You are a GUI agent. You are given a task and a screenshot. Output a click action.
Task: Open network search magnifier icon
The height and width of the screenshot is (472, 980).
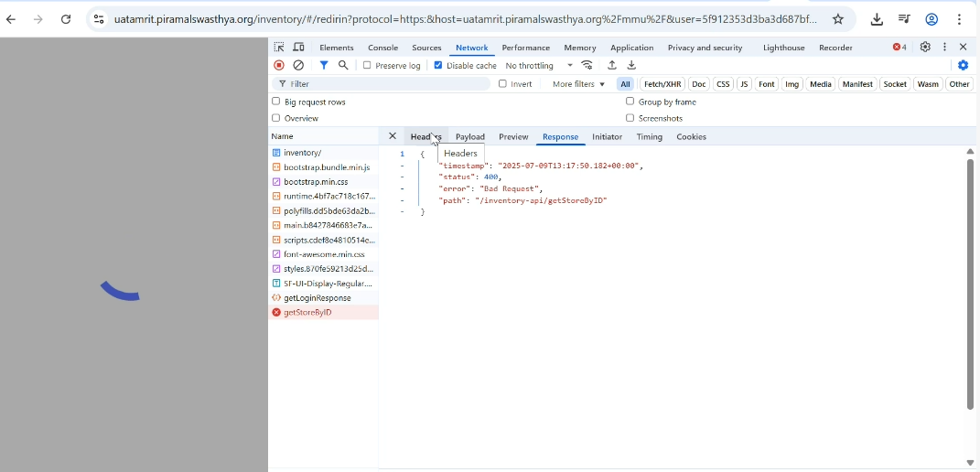coord(343,65)
